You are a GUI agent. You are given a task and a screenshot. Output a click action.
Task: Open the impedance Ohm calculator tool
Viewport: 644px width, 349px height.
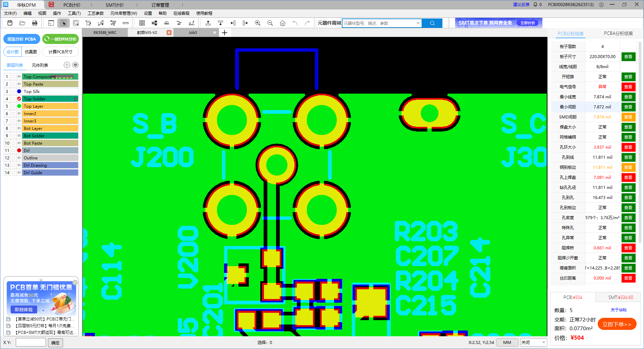click(x=167, y=23)
